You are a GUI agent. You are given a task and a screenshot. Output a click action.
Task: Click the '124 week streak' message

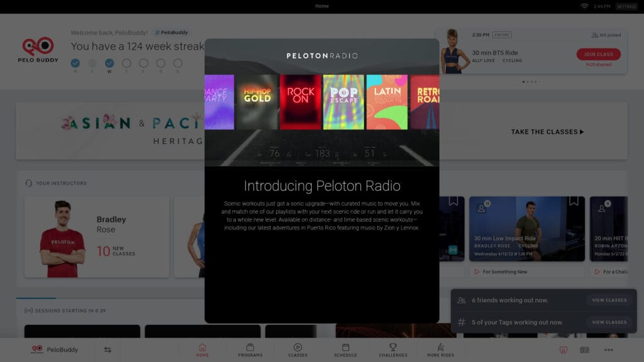click(x=137, y=47)
